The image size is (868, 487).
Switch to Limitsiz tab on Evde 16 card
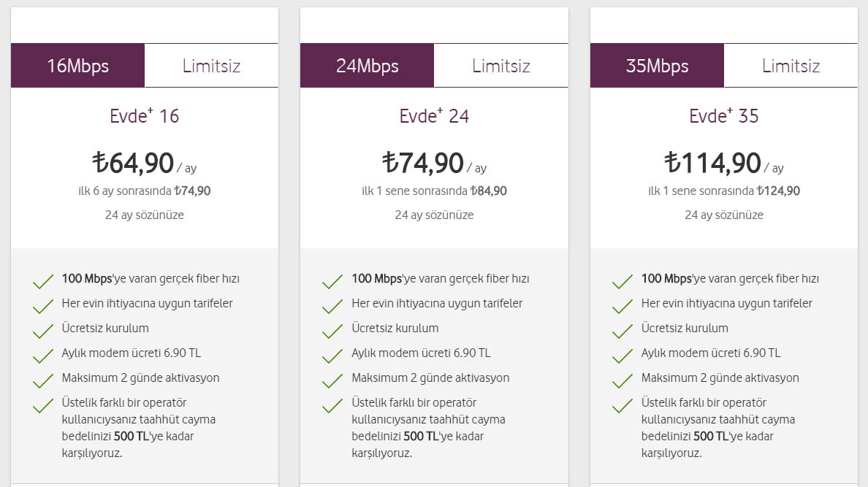pyautogui.click(x=211, y=66)
